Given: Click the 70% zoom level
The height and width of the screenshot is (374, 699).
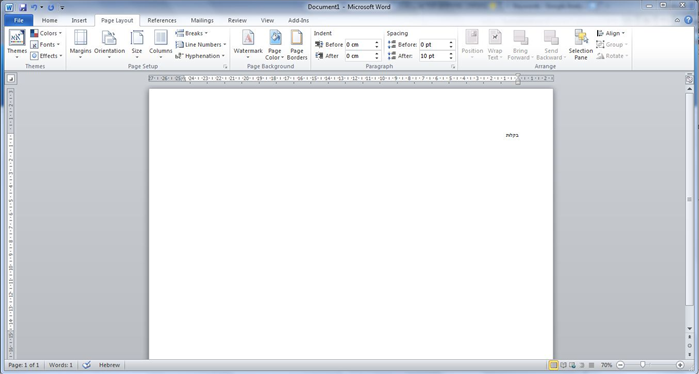Looking at the screenshot, I should point(606,365).
